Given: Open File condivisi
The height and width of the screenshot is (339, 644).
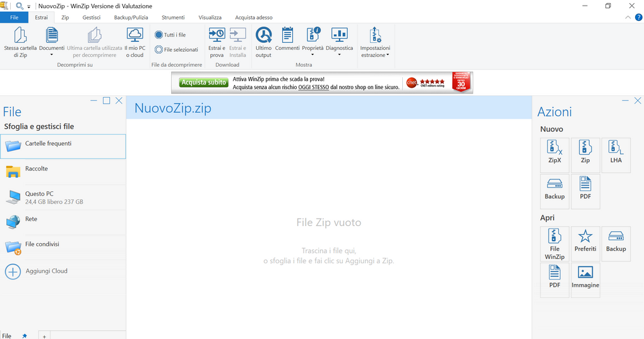Looking at the screenshot, I should [x=63, y=247].
